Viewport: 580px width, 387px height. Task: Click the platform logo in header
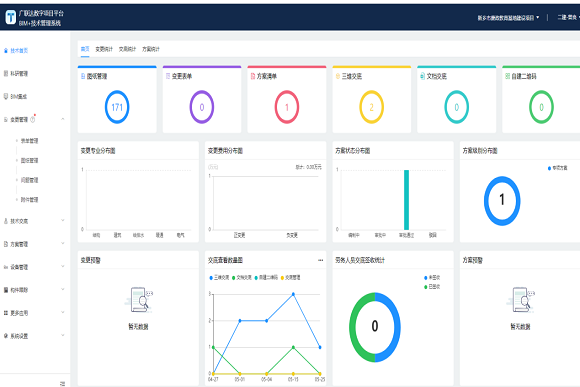click(x=10, y=17)
